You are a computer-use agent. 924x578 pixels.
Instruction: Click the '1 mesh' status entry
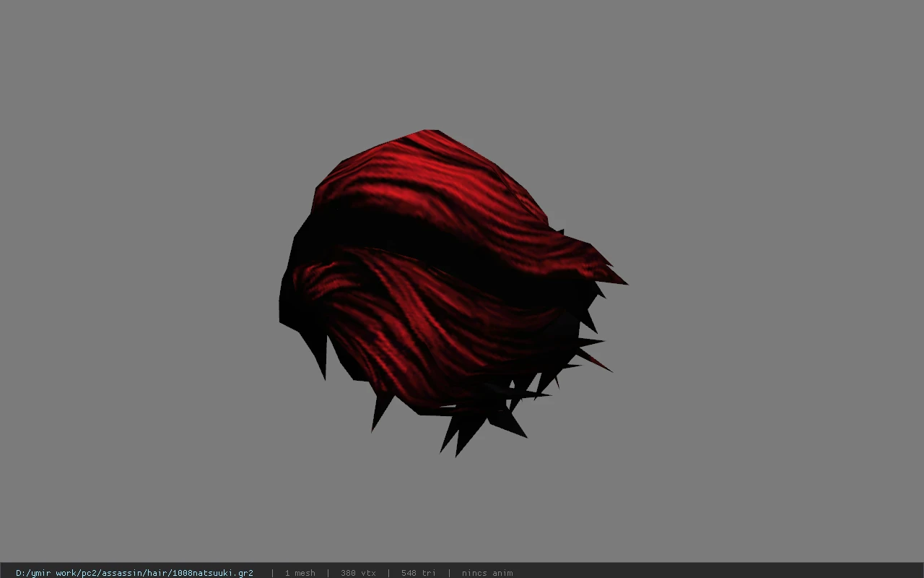click(x=300, y=573)
